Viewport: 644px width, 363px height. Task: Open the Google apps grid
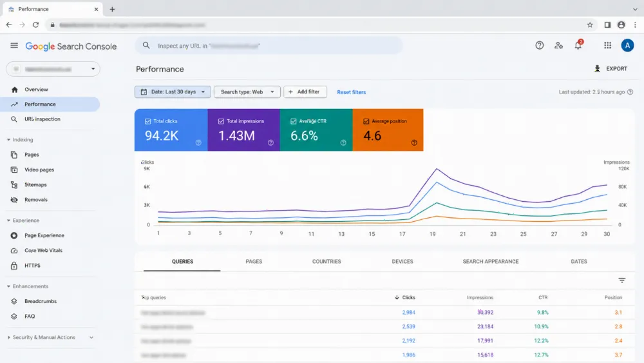[607, 46]
